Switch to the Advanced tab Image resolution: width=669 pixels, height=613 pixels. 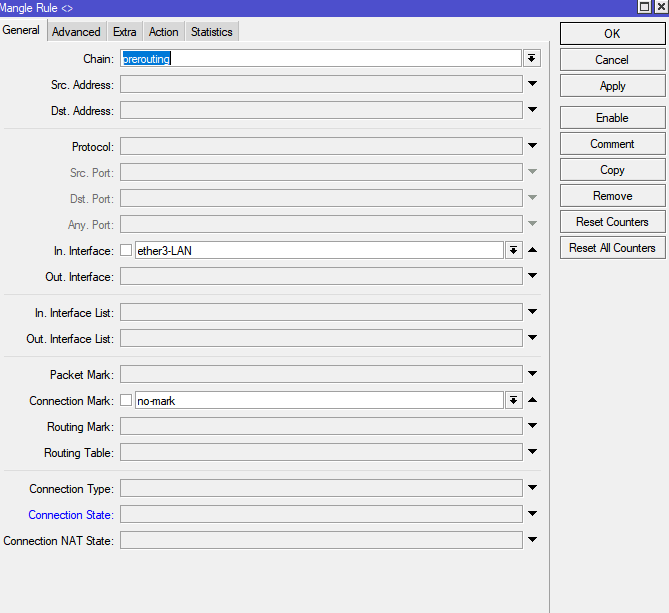coord(76,32)
